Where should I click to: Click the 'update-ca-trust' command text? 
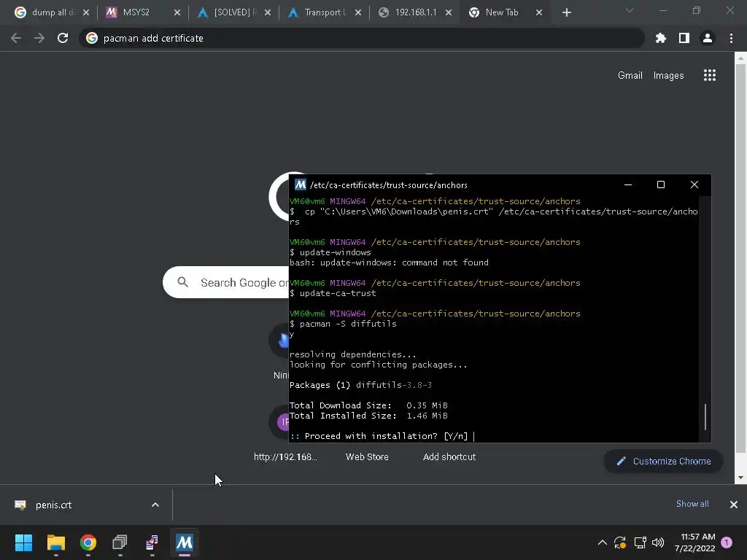[x=338, y=293]
